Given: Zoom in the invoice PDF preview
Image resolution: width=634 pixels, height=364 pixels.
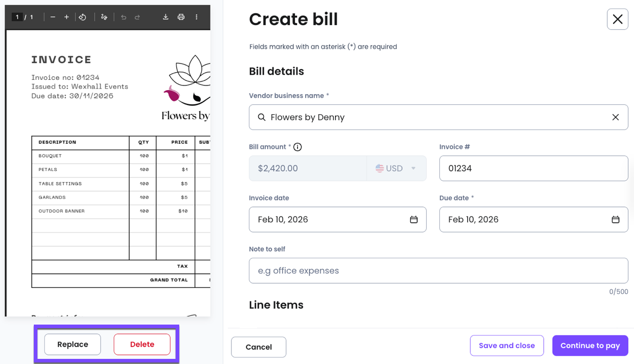Looking at the screenshot, I should point(67,17).
